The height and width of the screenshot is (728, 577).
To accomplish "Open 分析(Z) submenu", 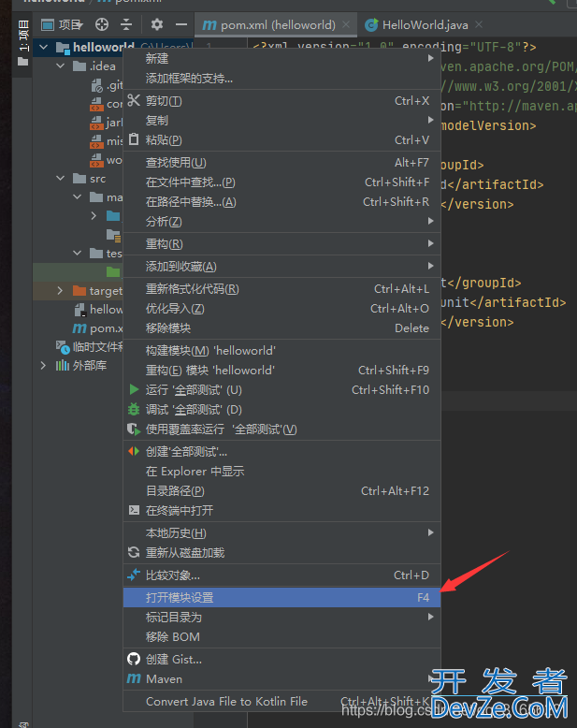I will (x=282, y=221).
